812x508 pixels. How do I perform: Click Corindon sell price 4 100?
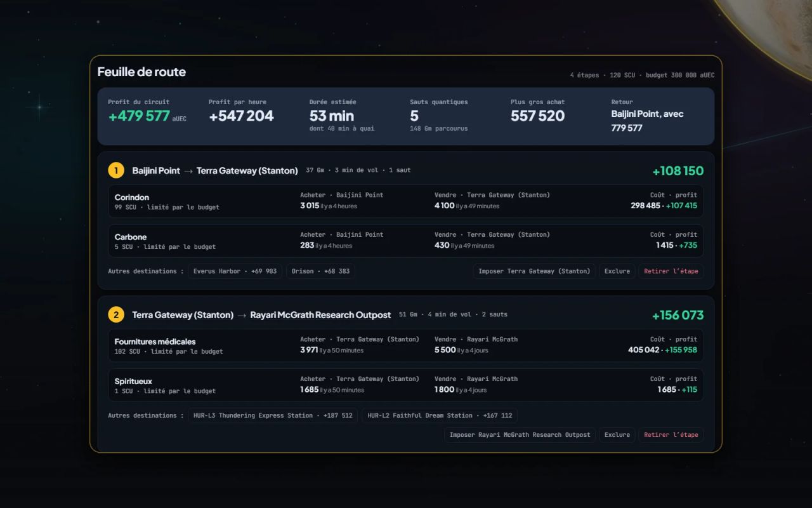tap(445, 206)
